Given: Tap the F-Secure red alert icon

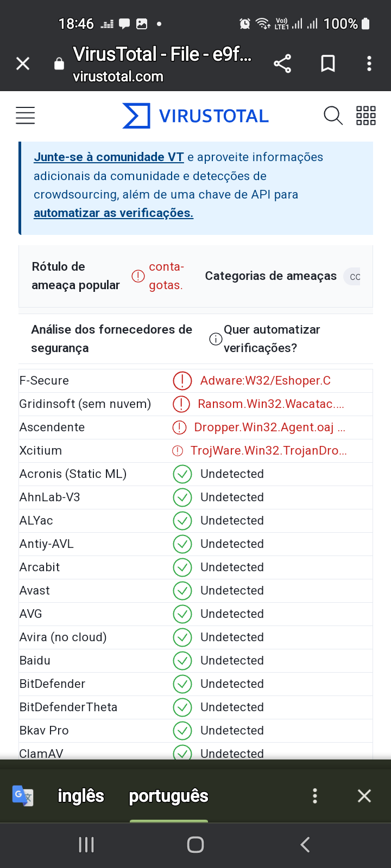Looking at the screenshot, I should point(182,381).
